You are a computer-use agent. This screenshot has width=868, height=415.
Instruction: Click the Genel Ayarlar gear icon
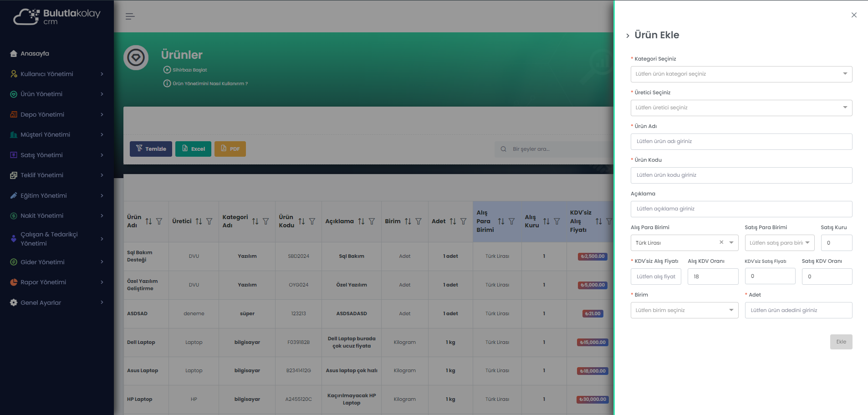click(13, 302)
